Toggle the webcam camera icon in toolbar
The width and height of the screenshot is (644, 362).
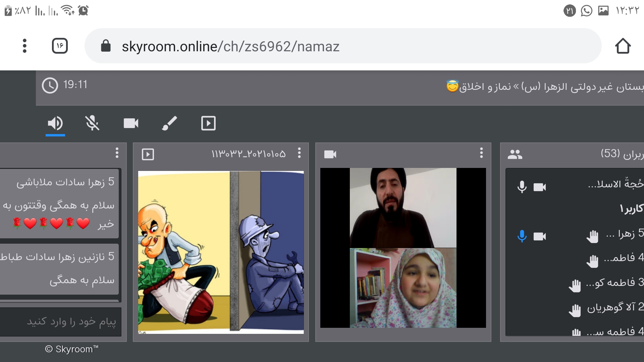(x=131, y=123)
